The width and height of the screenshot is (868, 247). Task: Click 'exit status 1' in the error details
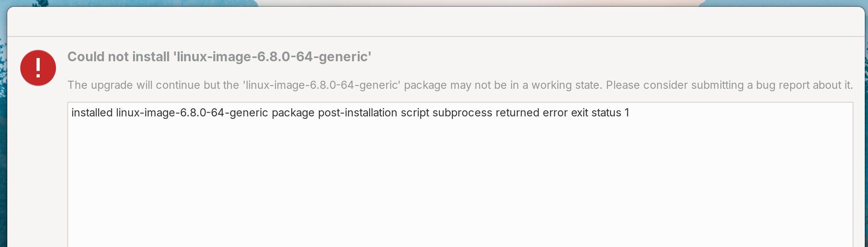600,113
